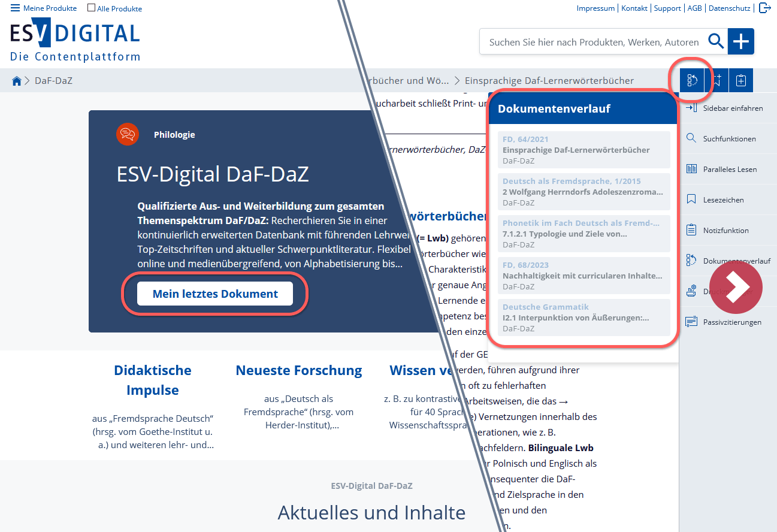Viewport: 777px width, 532px height.
Task: Click the Mein letztes Dokument button
Action: (215, 294)
